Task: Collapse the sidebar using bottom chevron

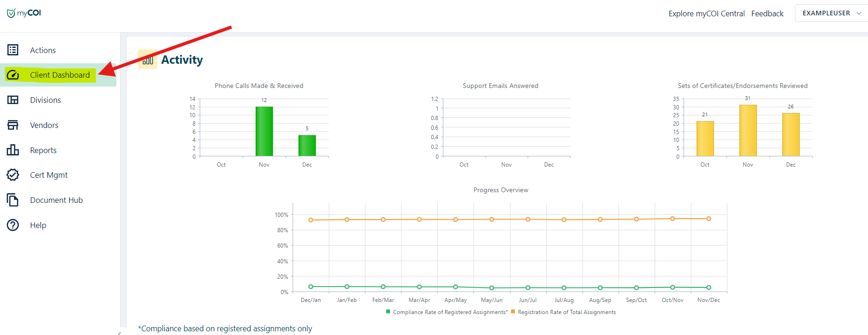Action: click(119, 333)
